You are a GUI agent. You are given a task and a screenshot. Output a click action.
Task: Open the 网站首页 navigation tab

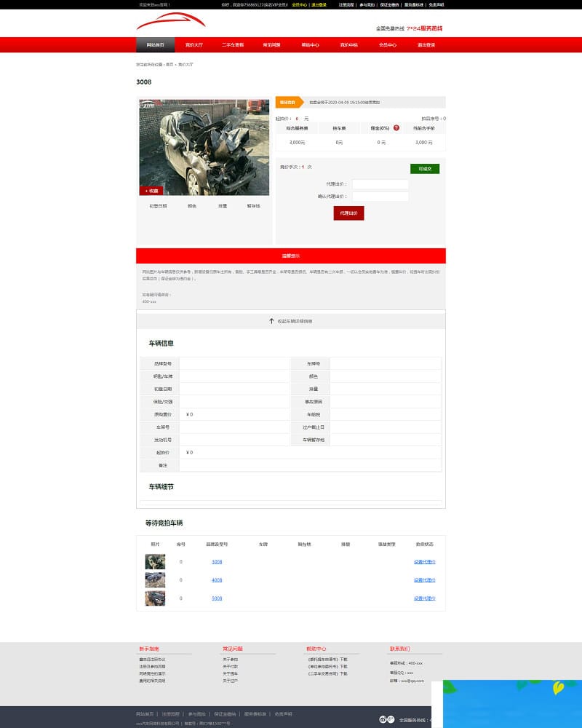click(x=155, y=45)
